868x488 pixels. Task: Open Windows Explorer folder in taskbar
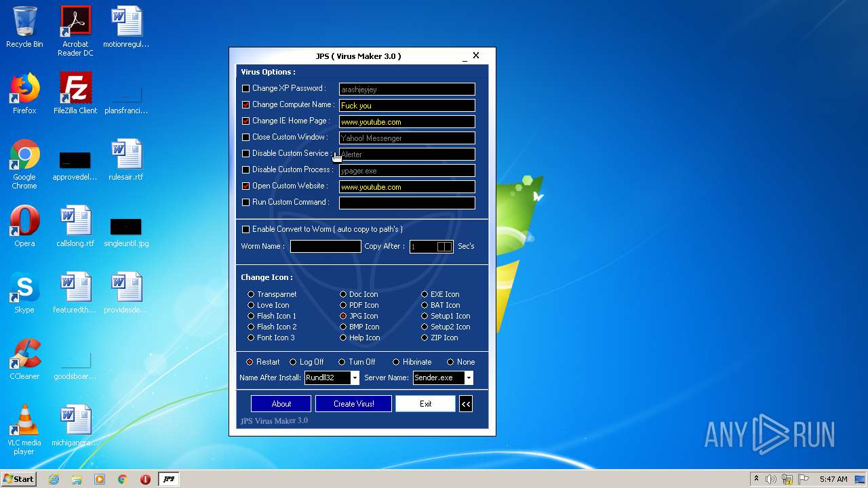[x=77, y=479]
